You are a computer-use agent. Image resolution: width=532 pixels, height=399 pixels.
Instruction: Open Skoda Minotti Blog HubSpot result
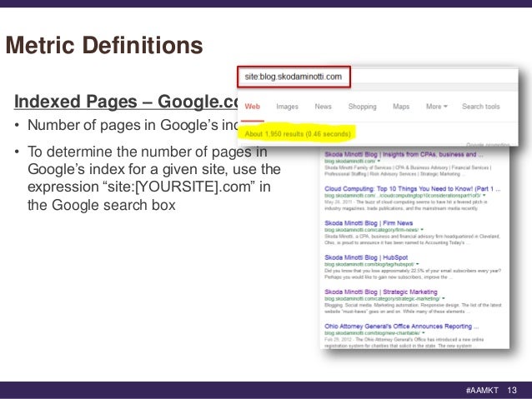tap(366, 257)
